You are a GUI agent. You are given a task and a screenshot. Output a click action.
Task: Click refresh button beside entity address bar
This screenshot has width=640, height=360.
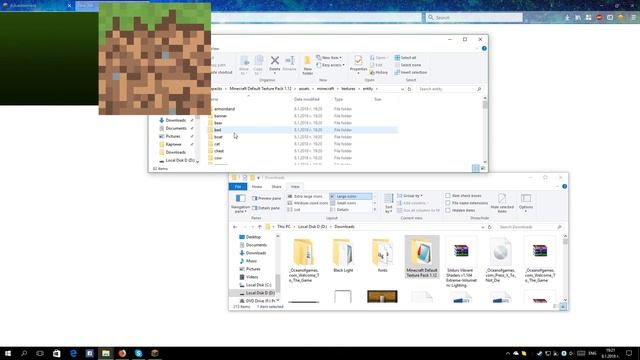409,89
